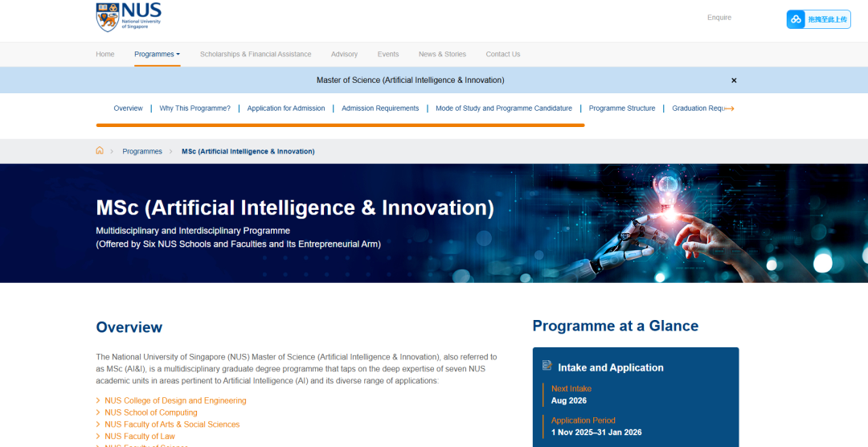Click the orange section scroll progress bar
The width and height of the screenshot is (868, 447).
[340, 125]
